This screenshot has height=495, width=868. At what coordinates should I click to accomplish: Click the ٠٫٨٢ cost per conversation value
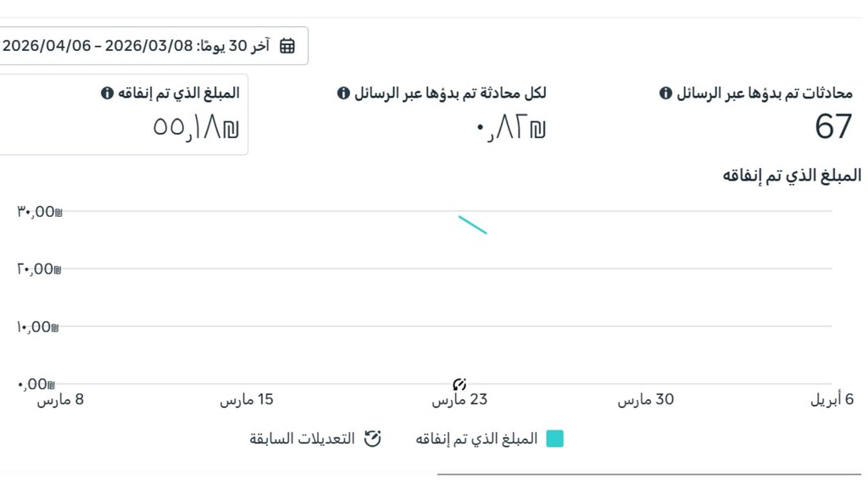tap(511, 129)
